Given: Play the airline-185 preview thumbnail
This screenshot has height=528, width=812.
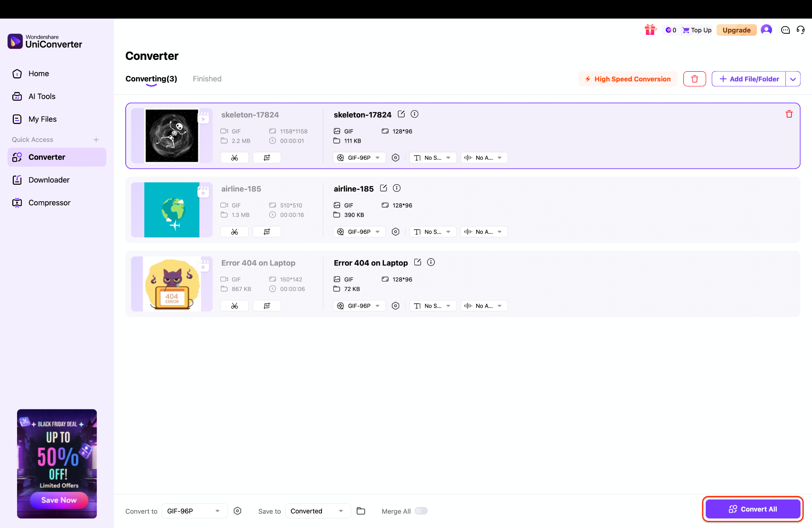Looking at the screenshot, I should 204,192.
